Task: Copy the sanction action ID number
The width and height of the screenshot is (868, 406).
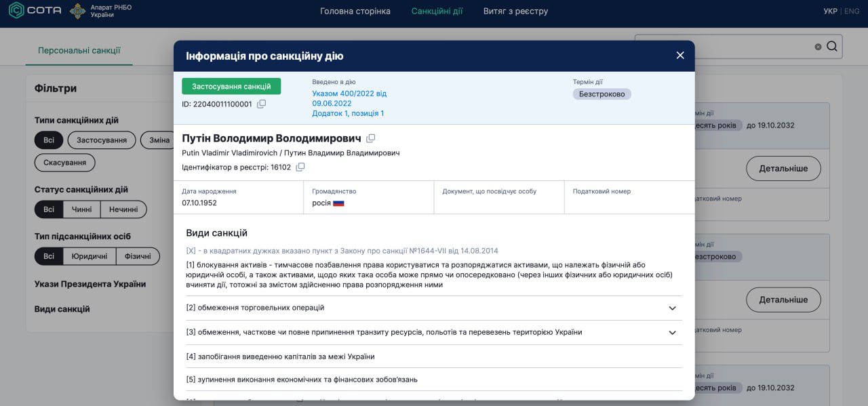Action: pyautogui.click(x=262, y=104)
